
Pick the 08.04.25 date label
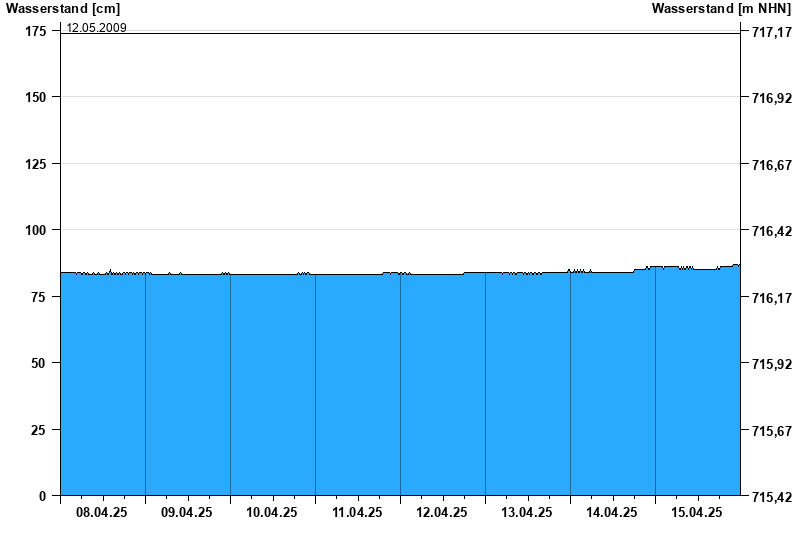point(102,513)
